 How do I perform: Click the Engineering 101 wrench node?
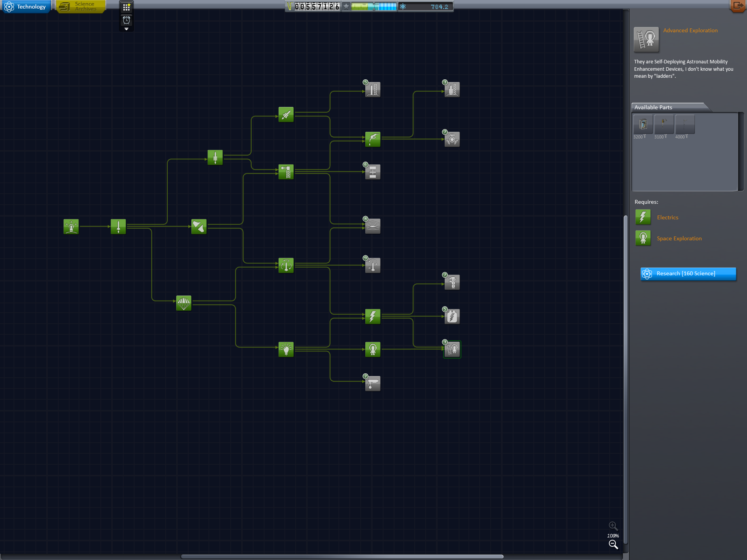[199, 226]
